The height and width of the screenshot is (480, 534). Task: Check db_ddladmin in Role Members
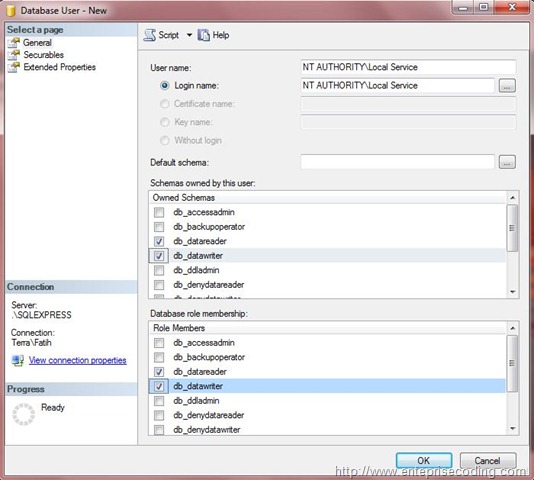point(159,401)
